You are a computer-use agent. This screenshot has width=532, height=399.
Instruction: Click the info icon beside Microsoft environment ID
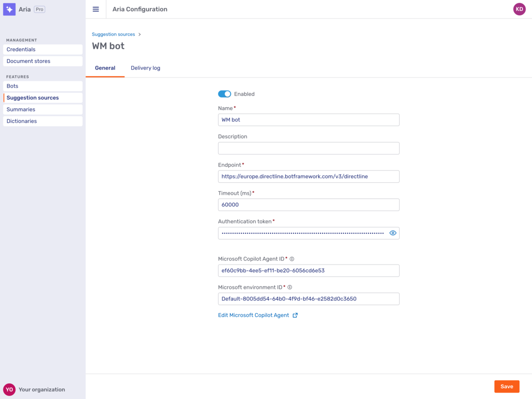click(290, 287)
